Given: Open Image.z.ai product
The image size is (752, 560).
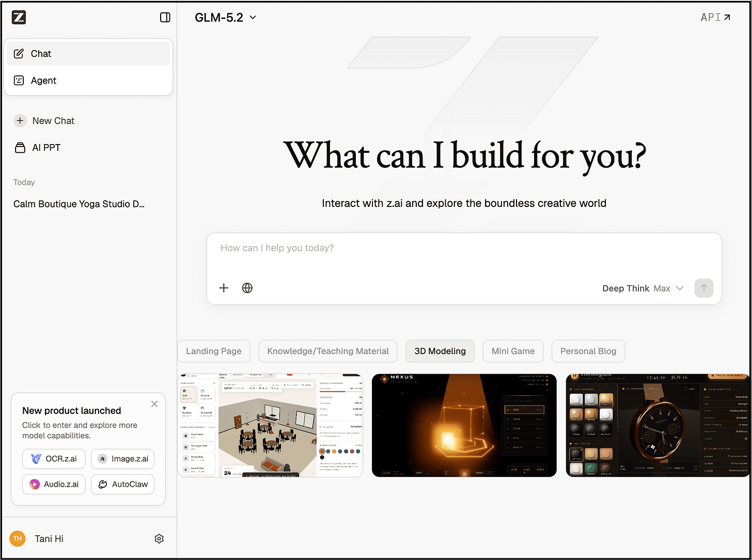Looking at the screenshot, I should pyautogui.click(x=123, y=459).
